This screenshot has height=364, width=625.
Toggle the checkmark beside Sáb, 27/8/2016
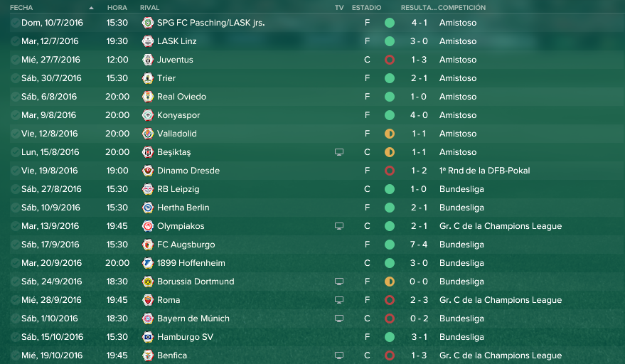point(15,189)
